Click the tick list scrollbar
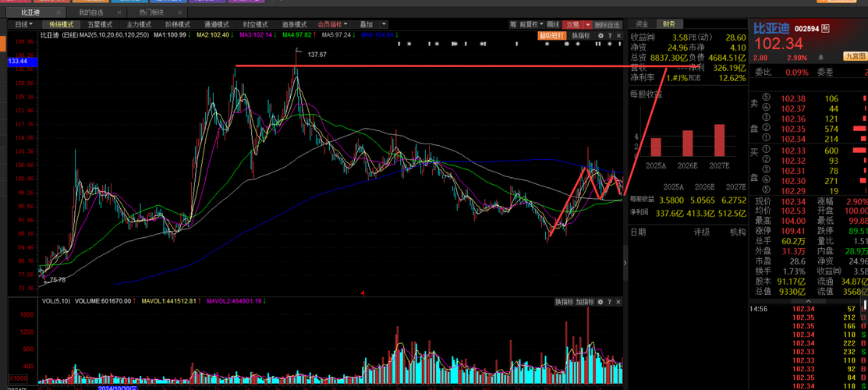This screenshot has height=390, width=868. click(865, 307)
